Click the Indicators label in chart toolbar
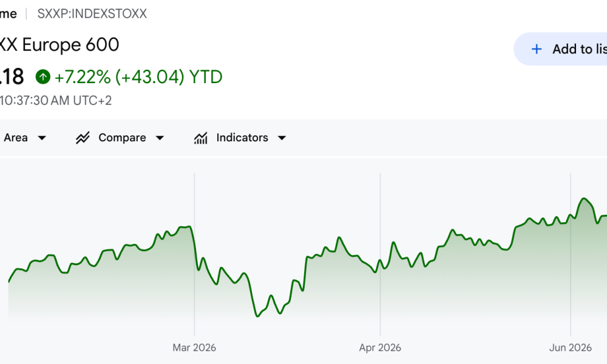The image size is (607, 364). click(x=242, y=138)
